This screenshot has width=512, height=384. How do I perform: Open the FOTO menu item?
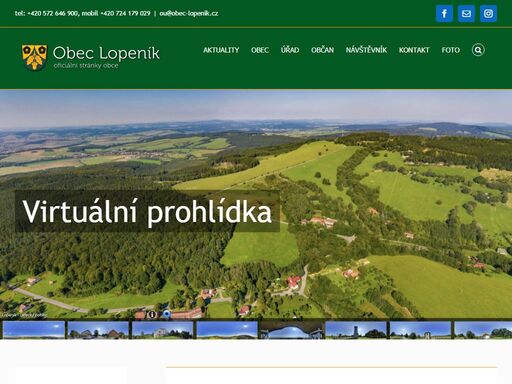pyautogui.click(x=451, y=50)
